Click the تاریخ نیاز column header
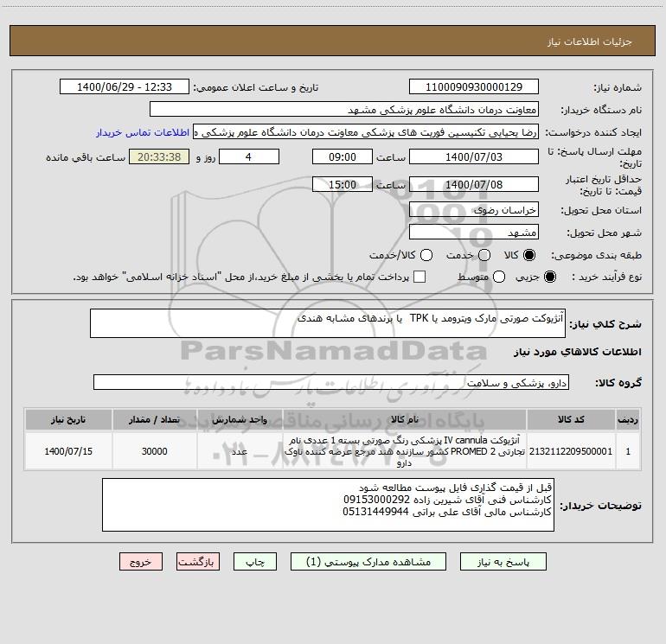The image size is (666, 644). click(x=68, y=420)
